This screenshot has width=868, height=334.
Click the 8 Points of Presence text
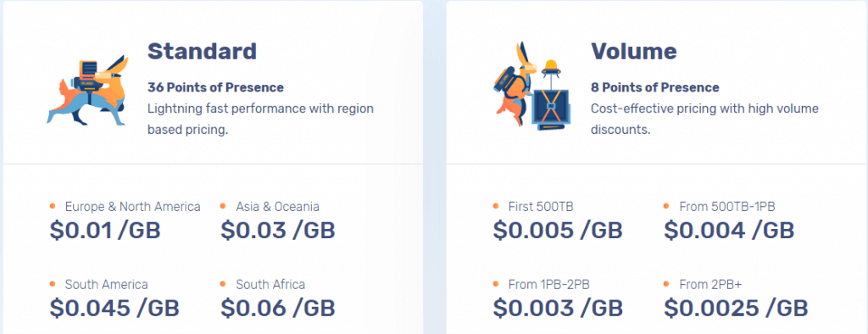click(x=655, y=87)
